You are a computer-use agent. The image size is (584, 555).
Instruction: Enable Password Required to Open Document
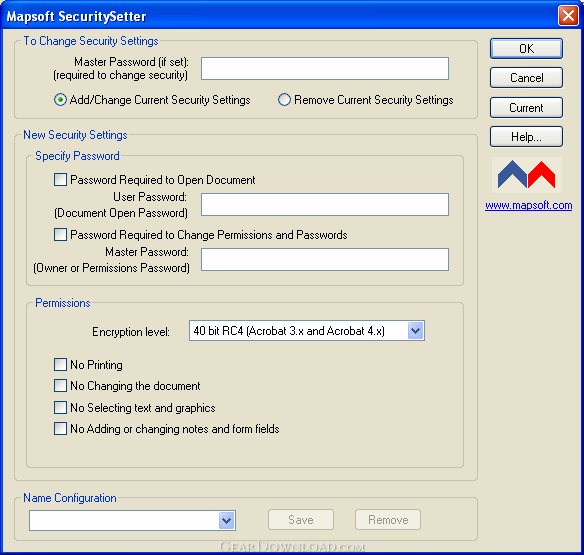pos(60,180)
